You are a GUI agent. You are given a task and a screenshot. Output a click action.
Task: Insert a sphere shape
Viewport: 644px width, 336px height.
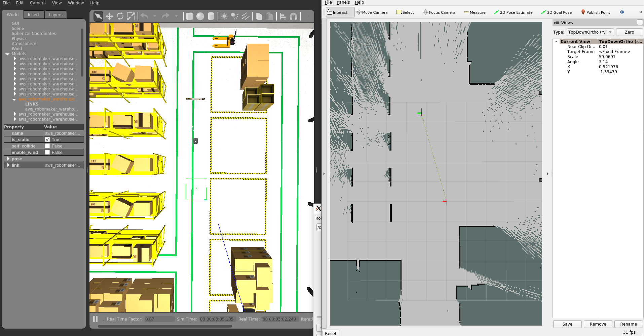(x=200, y=16)
